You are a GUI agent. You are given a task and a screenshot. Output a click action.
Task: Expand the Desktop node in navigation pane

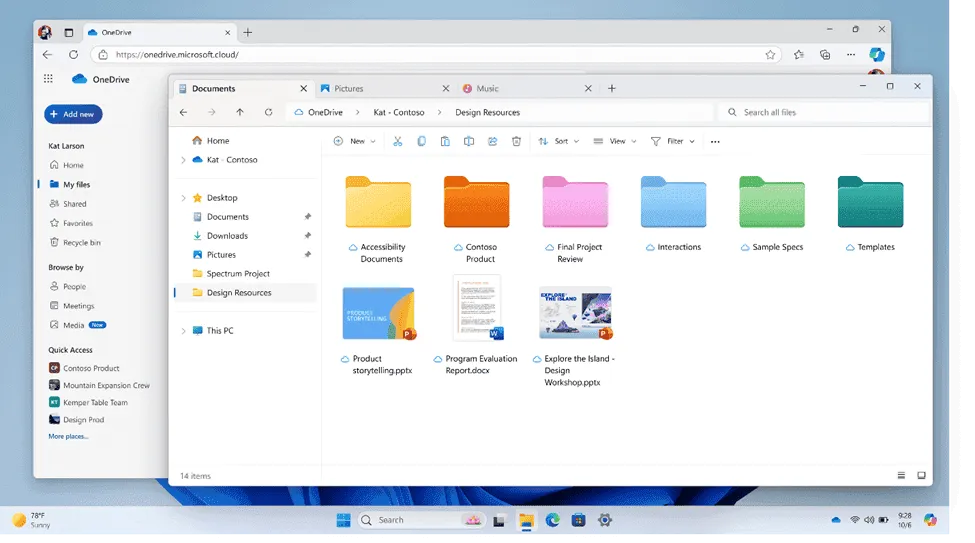(x=183, y=198)
